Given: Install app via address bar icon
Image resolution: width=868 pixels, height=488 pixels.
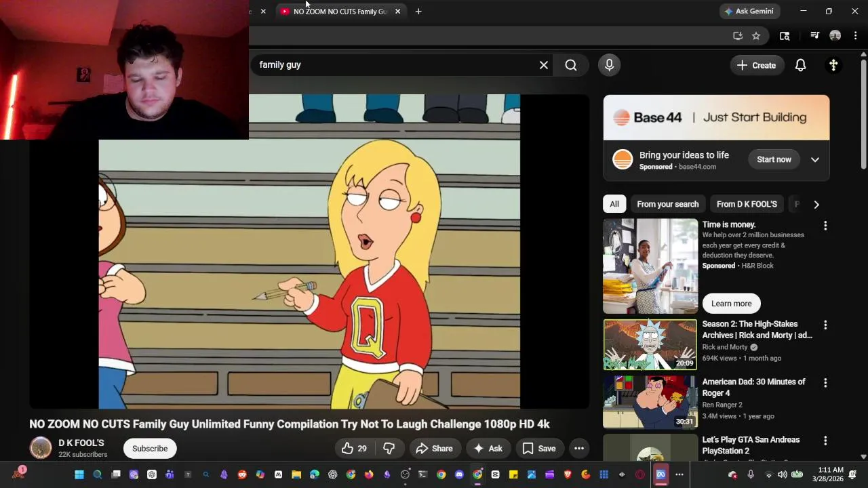Looking at the screenshot, I should 738,36.
